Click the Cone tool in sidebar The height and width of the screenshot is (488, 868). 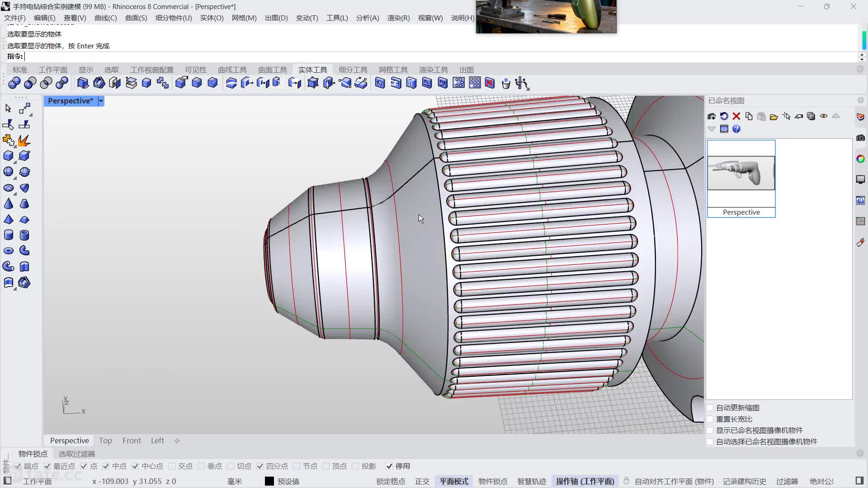8,204
